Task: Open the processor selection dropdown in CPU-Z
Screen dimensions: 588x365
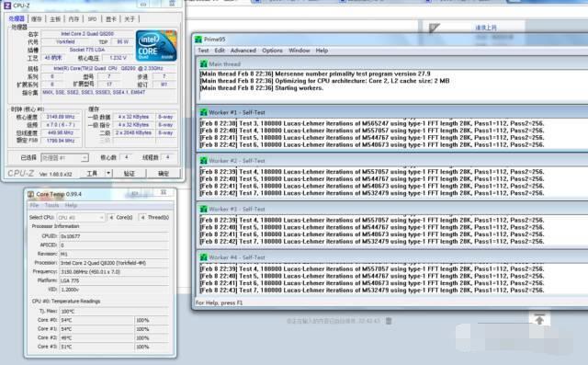Action: (64, 158)
